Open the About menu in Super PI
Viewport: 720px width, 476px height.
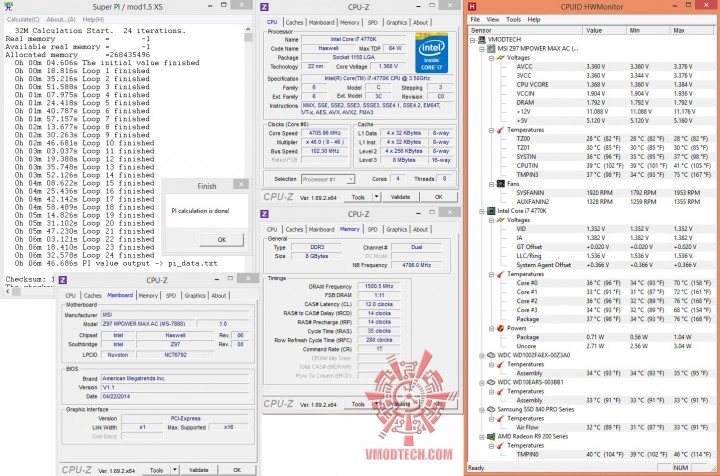pyautogui.click(x=61, y=19)
